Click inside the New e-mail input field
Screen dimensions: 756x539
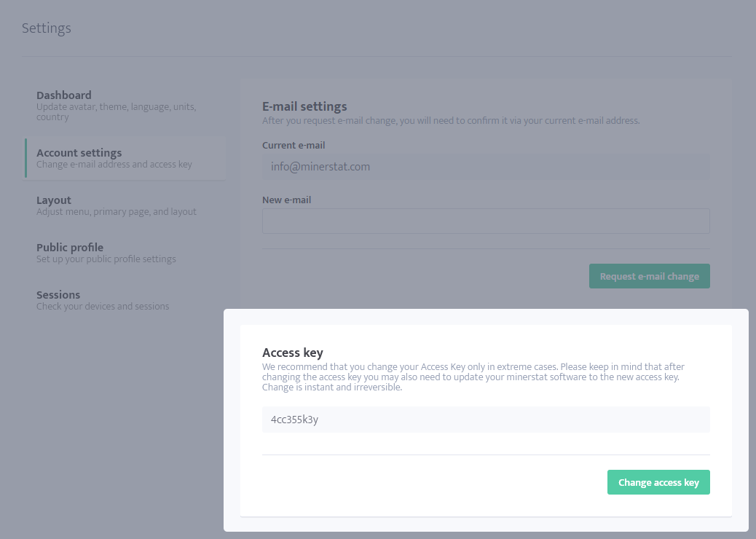coord(486,221)
